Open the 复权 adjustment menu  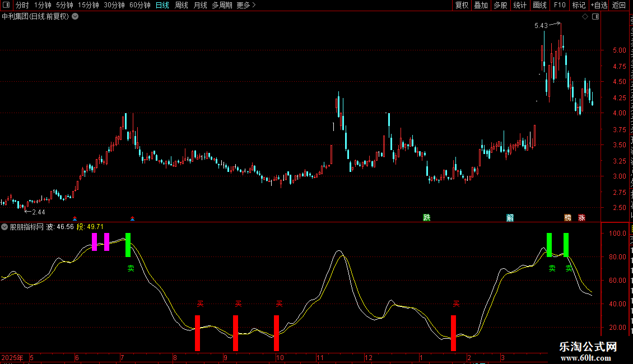(x=462, y=5)
